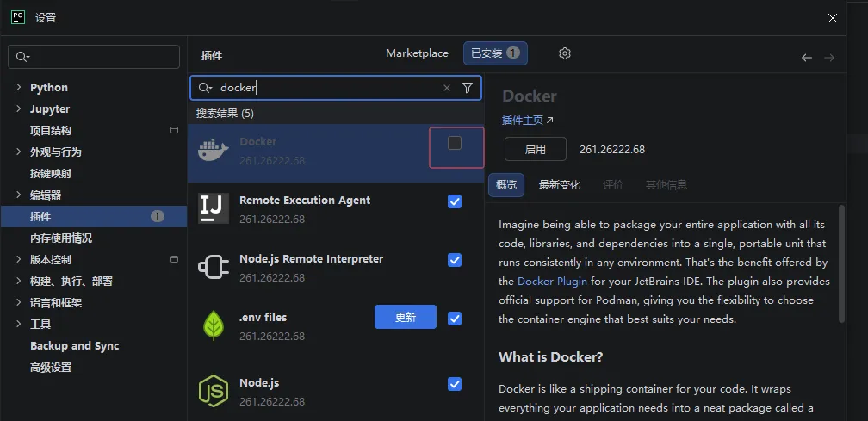Open the 概览 tab

point(506,185)
